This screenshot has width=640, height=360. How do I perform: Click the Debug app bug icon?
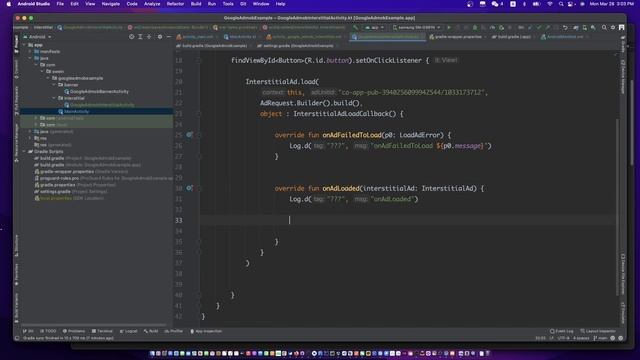pos(475,27)
